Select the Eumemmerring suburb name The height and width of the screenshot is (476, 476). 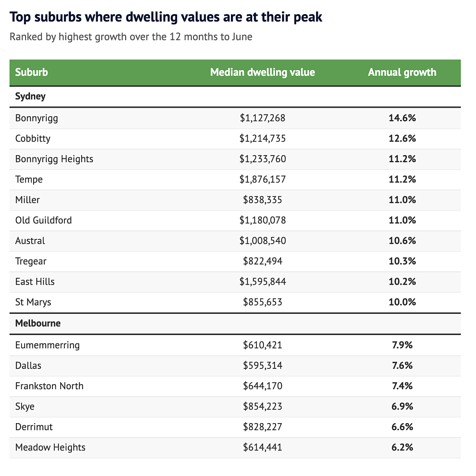point(47,345)
